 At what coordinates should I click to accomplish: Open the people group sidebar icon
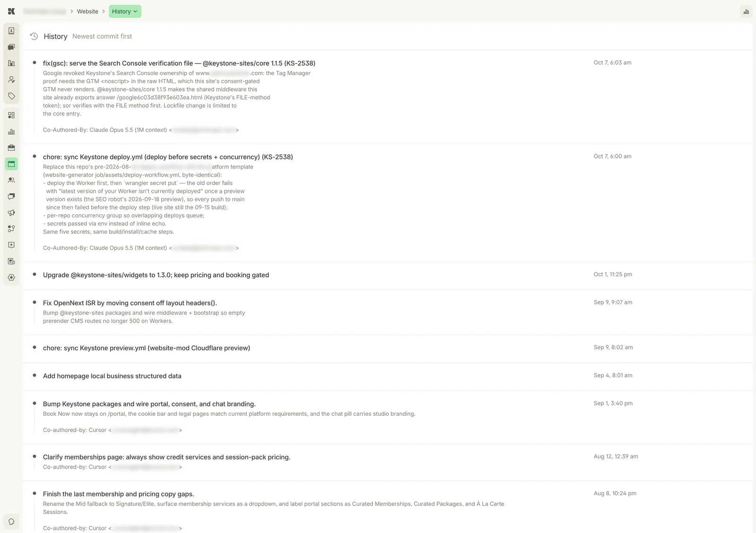11,180
